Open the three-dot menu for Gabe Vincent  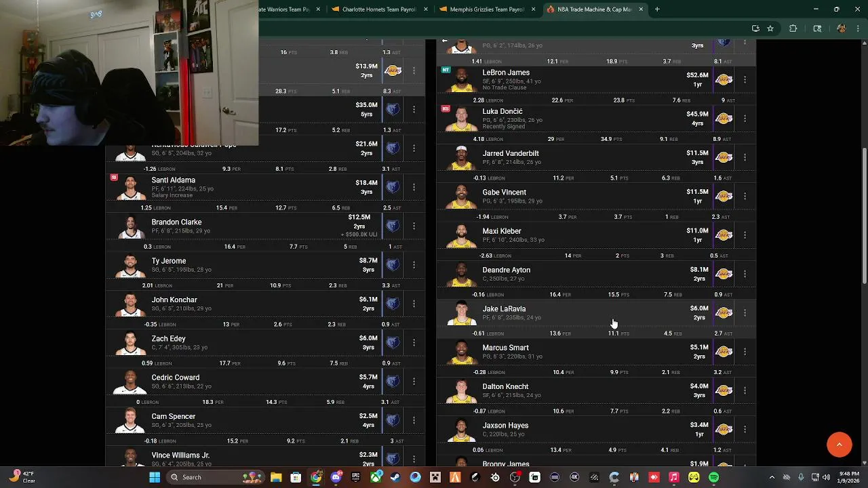[745, 197]
